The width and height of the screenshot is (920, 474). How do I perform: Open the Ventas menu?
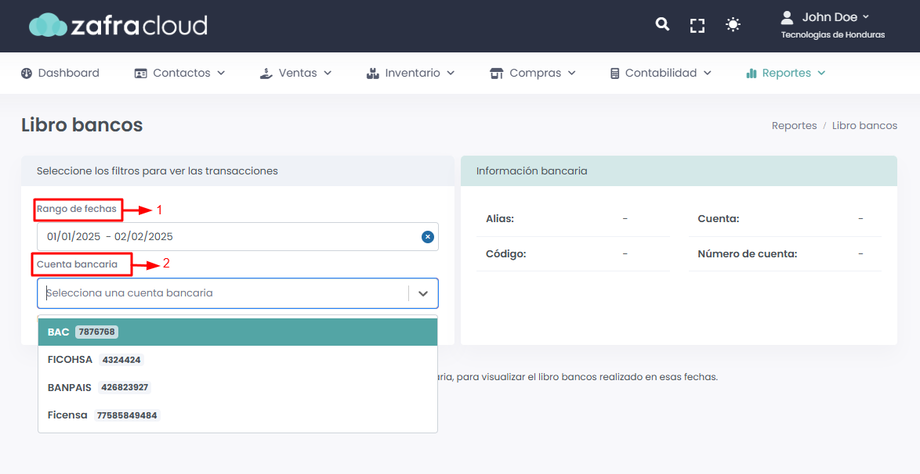click(x=296, y=73)
